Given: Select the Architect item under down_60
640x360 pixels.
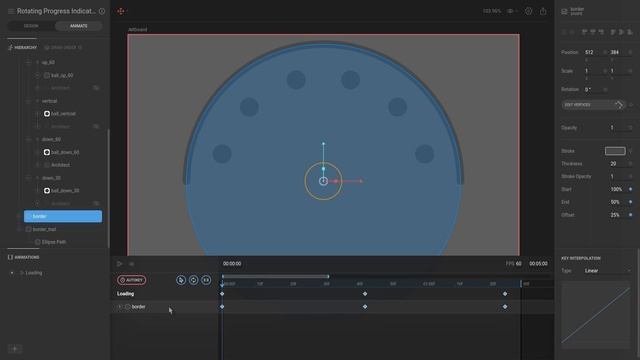Looking at the screenshot, I should (x=60, y=165).
